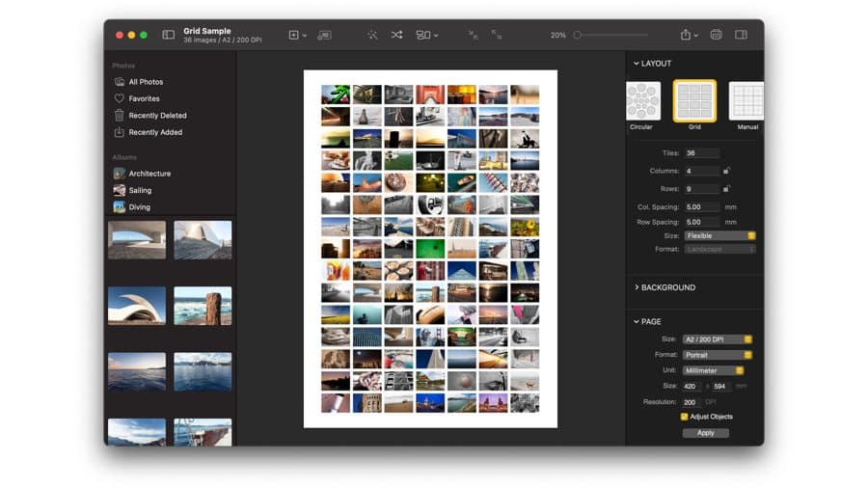Click the Apply button

click(x=705, y=433)
